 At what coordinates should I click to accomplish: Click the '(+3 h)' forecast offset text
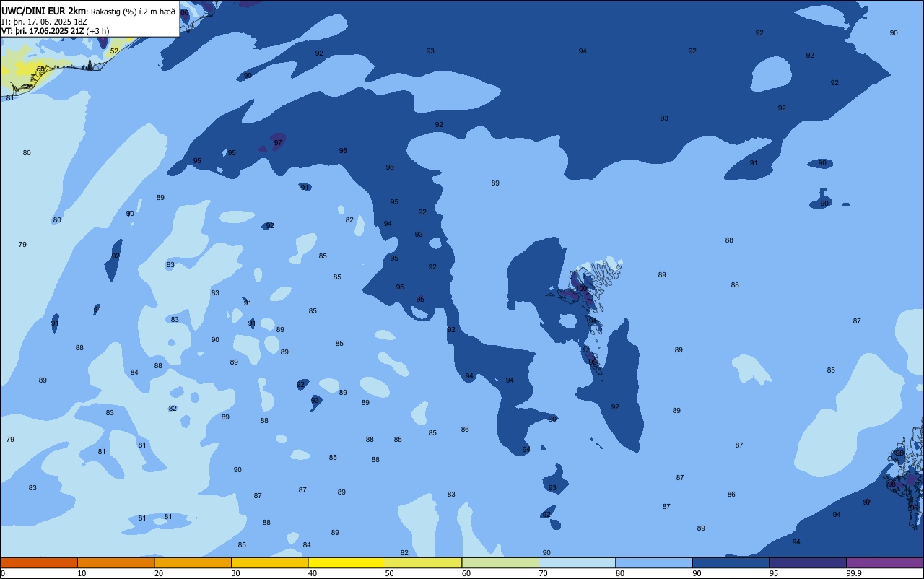pyautogui.click(x=97, y=31)
